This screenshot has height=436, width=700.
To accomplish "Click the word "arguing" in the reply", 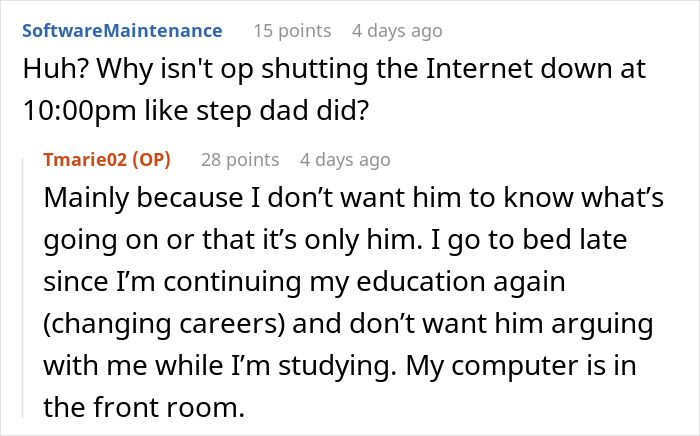I will point(602,325).
